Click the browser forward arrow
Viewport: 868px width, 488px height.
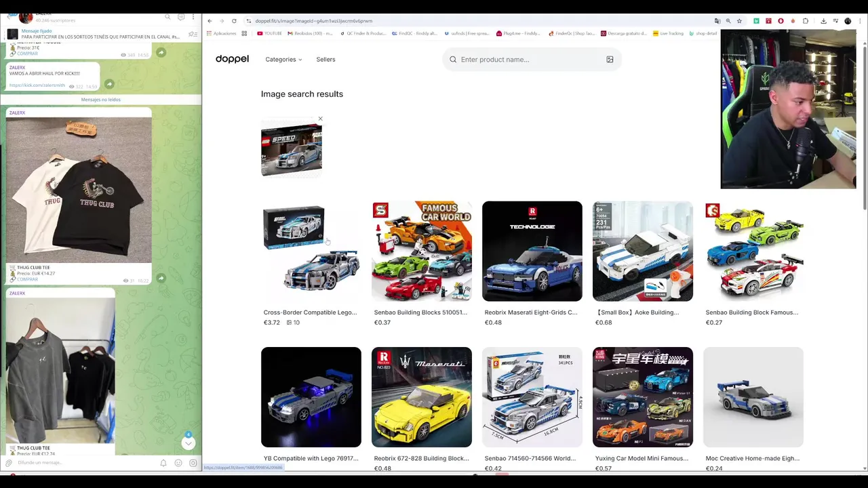point(222,21)
